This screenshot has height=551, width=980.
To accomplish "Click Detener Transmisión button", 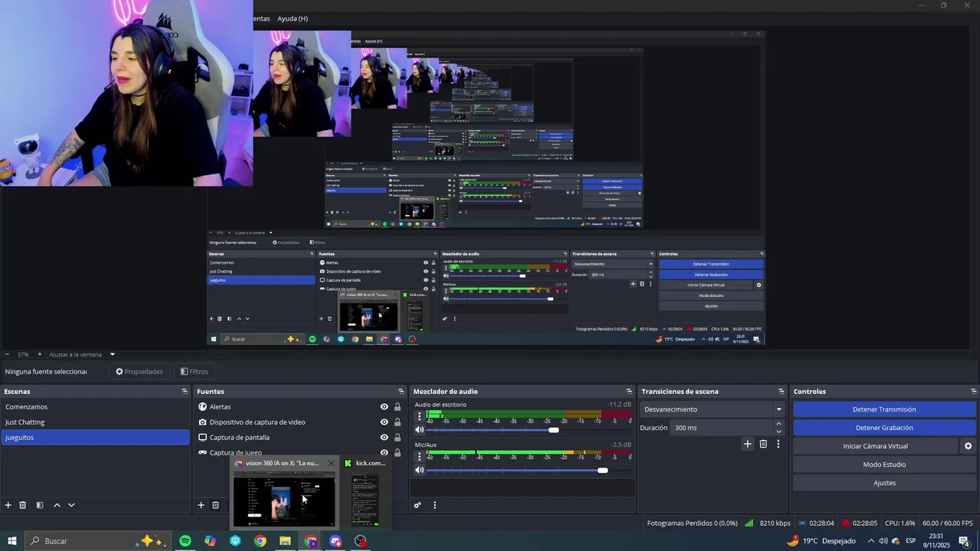I will point(884,409).
